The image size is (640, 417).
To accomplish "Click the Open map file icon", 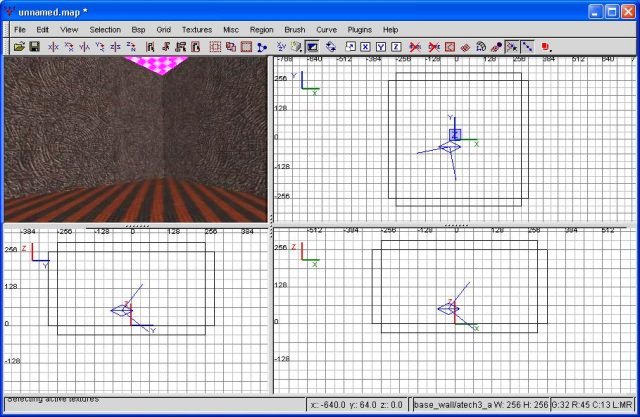I will pos(19,47).
